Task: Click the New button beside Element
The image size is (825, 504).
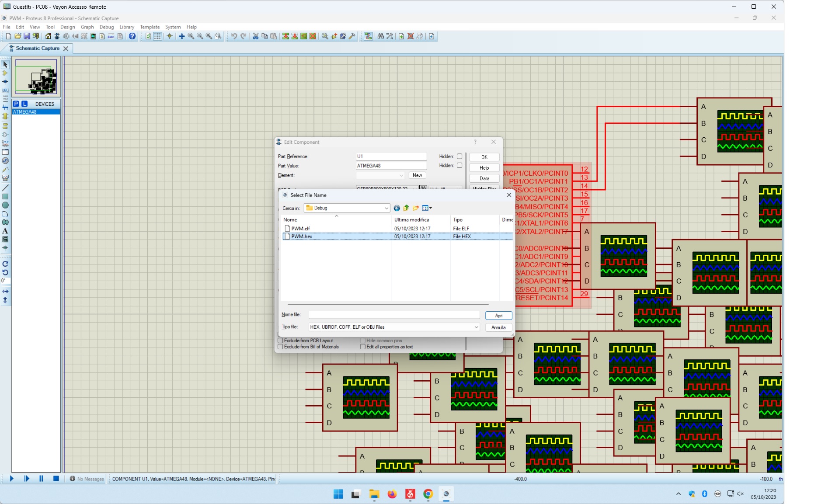Action: (x=418, y=175)
